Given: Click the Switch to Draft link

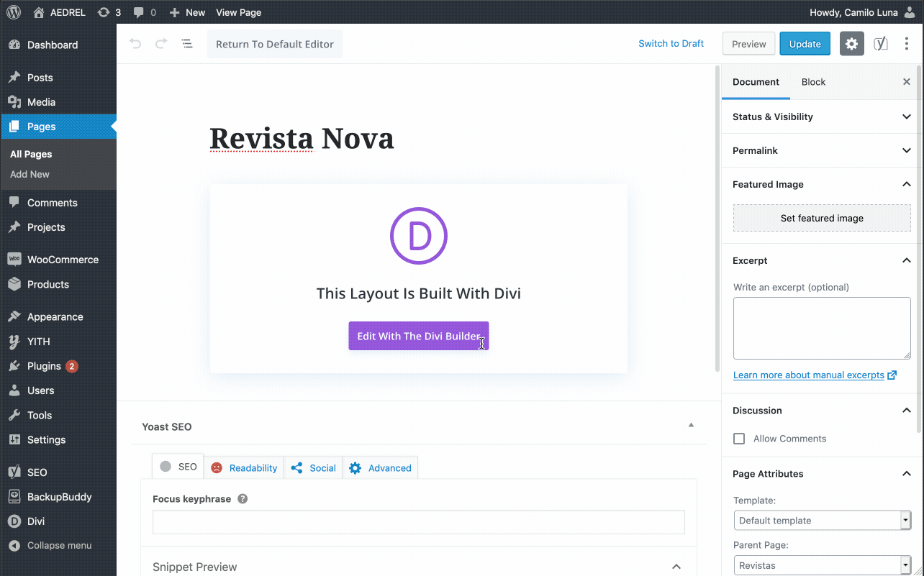Looking at the screenshot, I should (671, 44).
